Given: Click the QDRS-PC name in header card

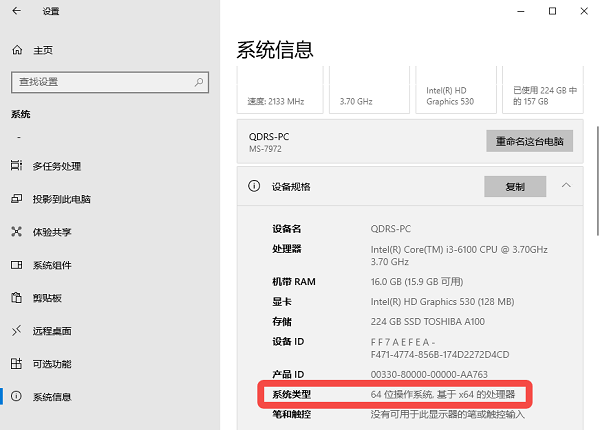Looking at the screenshot, I should 269,137.
